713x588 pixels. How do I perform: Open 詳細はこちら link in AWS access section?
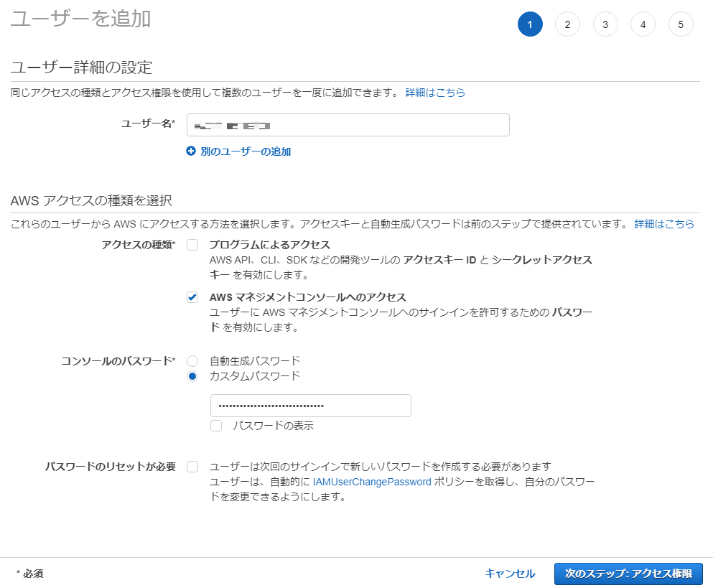tap(664, 224)
